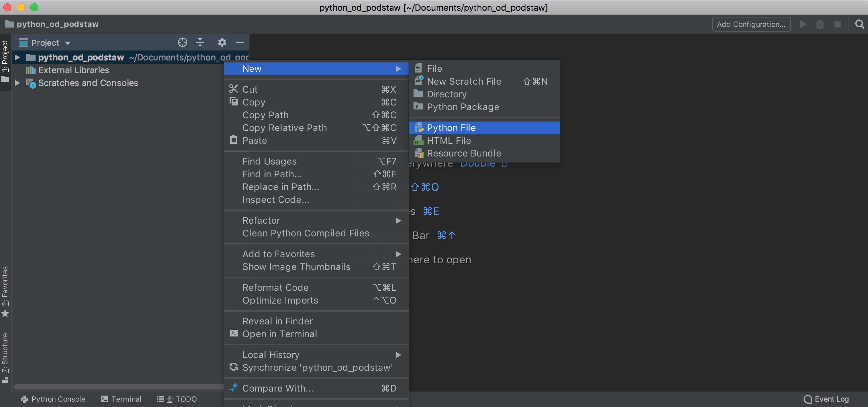
Task: Click the External Libraries bar-chart icon
Action: 31,70
